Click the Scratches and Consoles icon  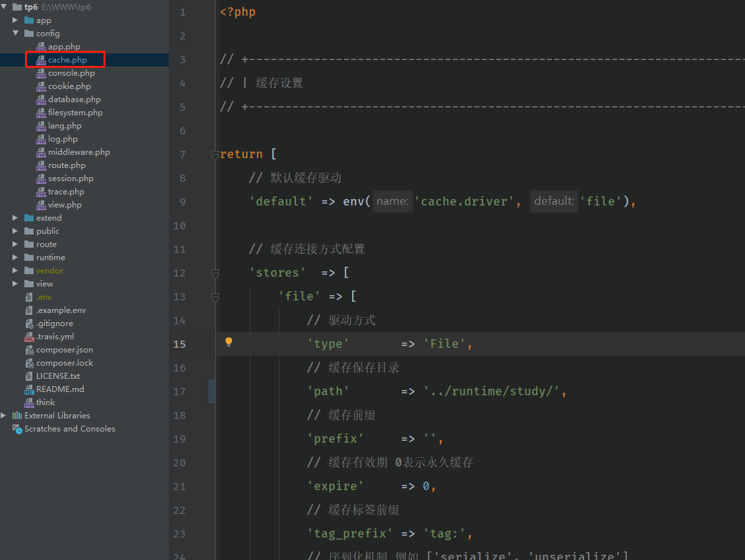(x=17, y=429)
